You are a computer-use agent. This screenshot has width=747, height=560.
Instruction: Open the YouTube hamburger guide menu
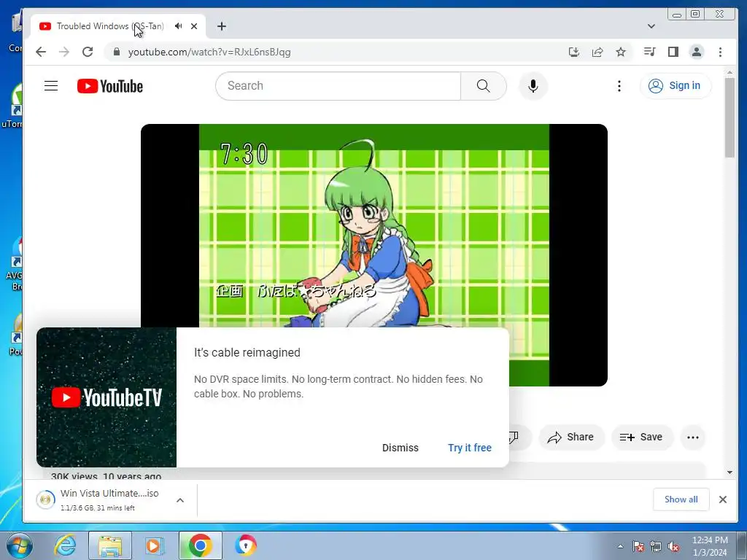tap(51, 86)
